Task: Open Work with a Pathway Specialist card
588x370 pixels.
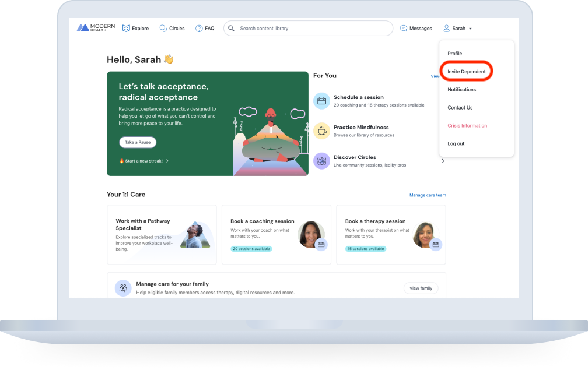Action: pos(162,235)
